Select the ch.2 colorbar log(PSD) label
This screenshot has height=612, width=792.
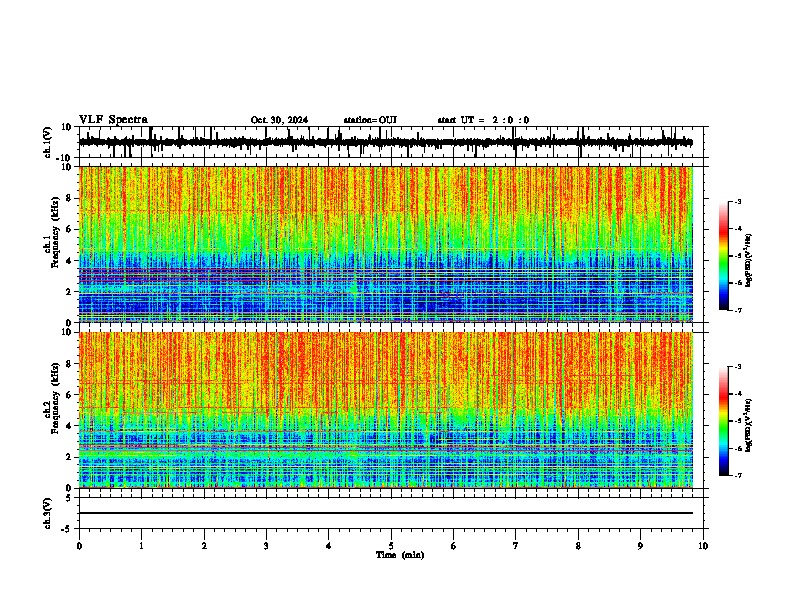pyautogui.click(x=749, y=426)
